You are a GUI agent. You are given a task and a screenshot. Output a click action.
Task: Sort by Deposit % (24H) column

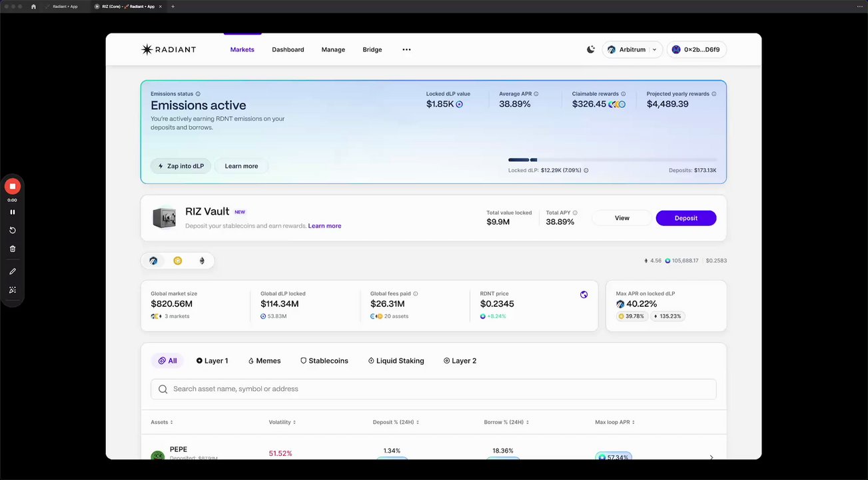396,422
